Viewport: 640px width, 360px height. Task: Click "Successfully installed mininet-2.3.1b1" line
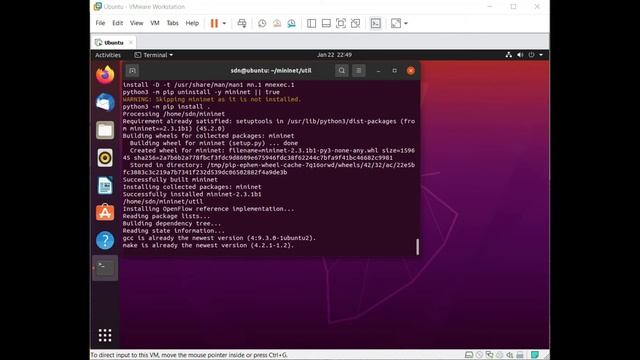tap(192, 194)
